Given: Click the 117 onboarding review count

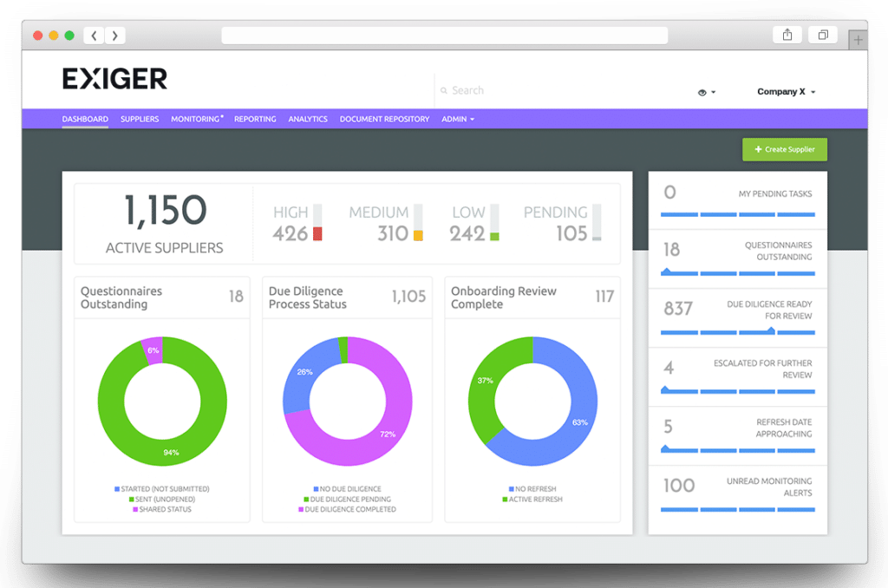Looking at the screenshot, I should [x=604, y=297].
